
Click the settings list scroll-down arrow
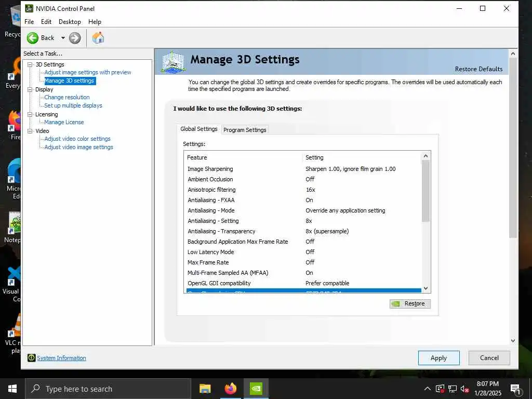426,289
